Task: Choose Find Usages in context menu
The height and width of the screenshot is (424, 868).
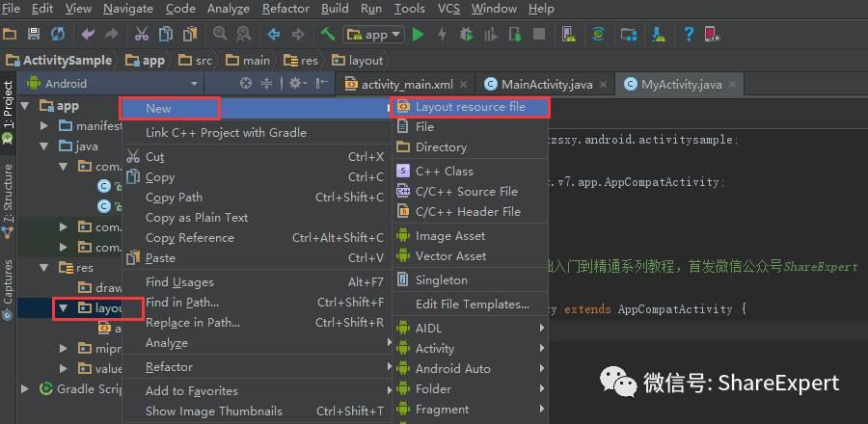Action: (256, 282)
